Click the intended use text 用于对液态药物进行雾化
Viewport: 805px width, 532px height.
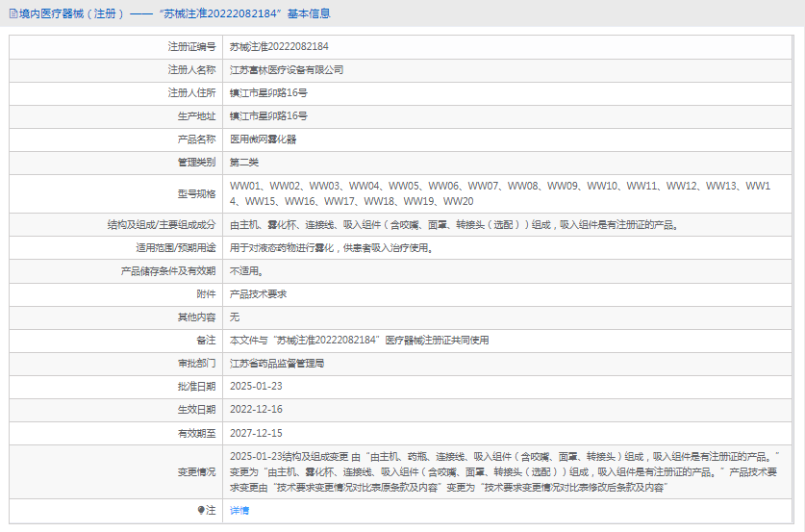point(332,247)
